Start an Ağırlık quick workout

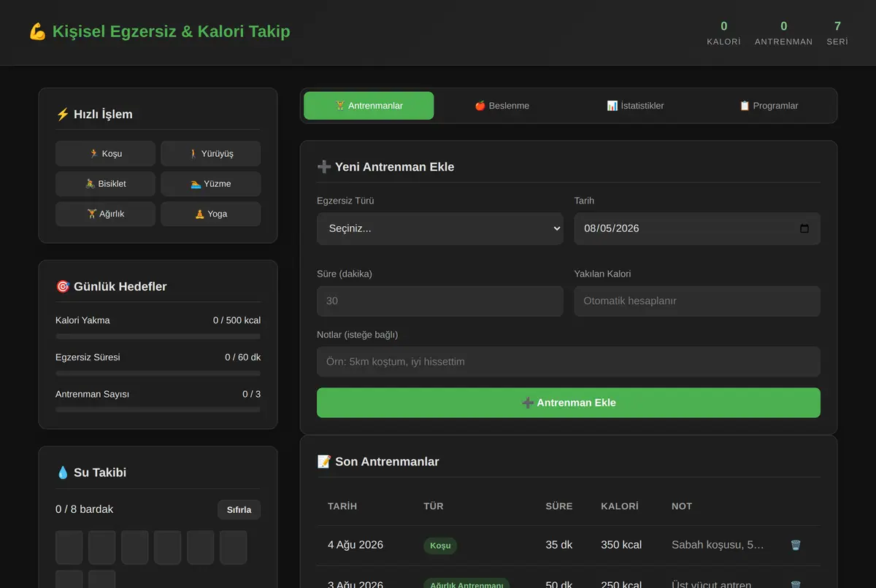pos(105,214)
